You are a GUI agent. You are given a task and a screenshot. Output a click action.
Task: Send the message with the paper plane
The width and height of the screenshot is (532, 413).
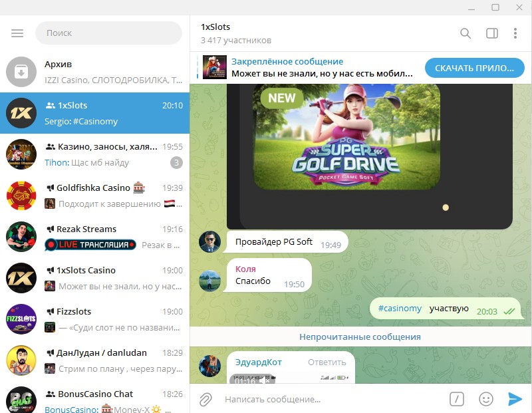tap(515, 399)
